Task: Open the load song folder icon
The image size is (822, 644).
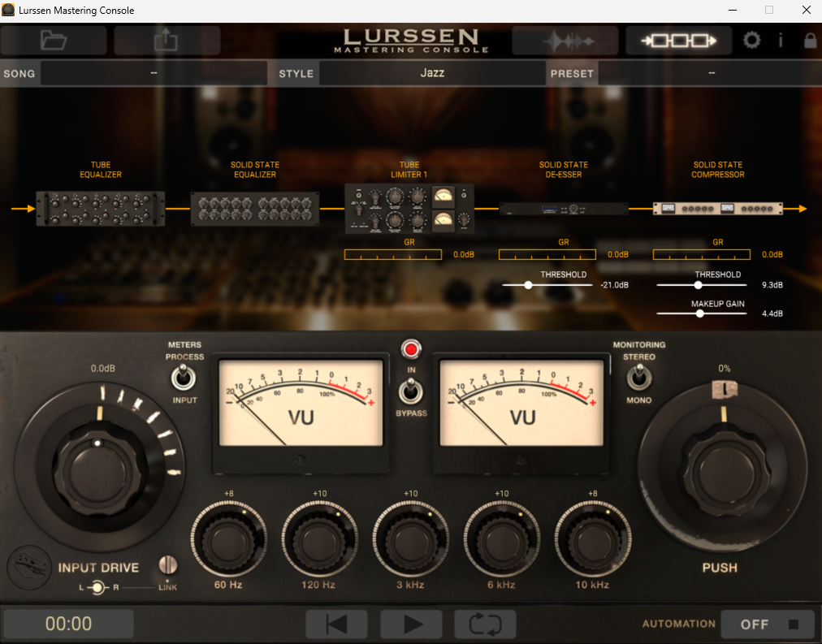Action: (54, 41)
